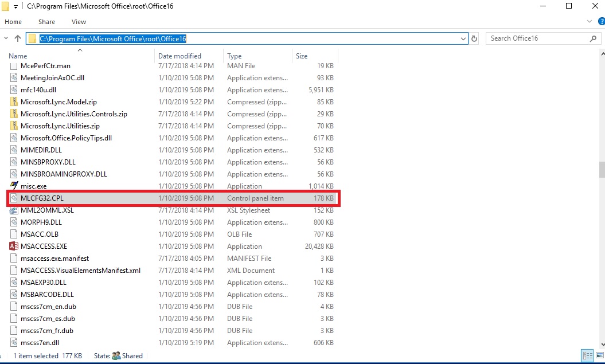
Task: Toggle the details view icon in the status bar
Action: 587,355
